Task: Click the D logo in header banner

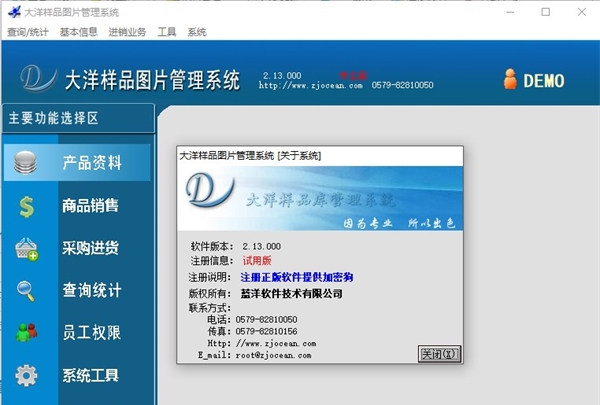Action: (x=38, y=79)
